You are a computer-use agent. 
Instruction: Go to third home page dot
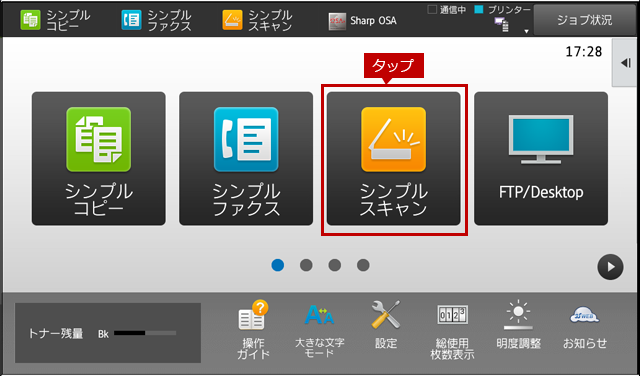point(335,265)
